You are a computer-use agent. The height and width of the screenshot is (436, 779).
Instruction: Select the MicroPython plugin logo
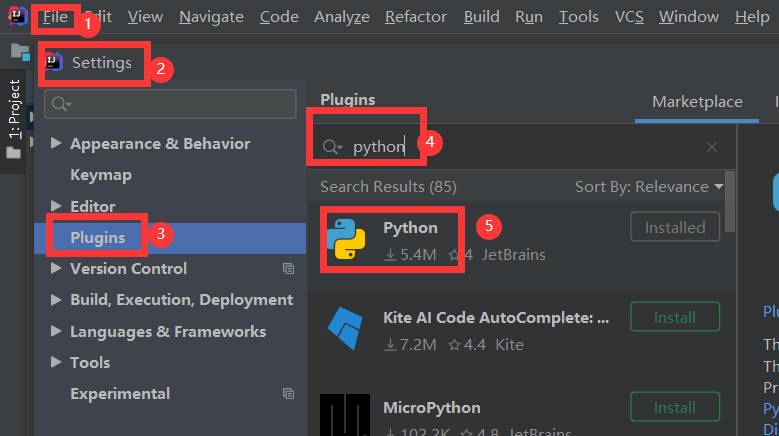(345, 415)
